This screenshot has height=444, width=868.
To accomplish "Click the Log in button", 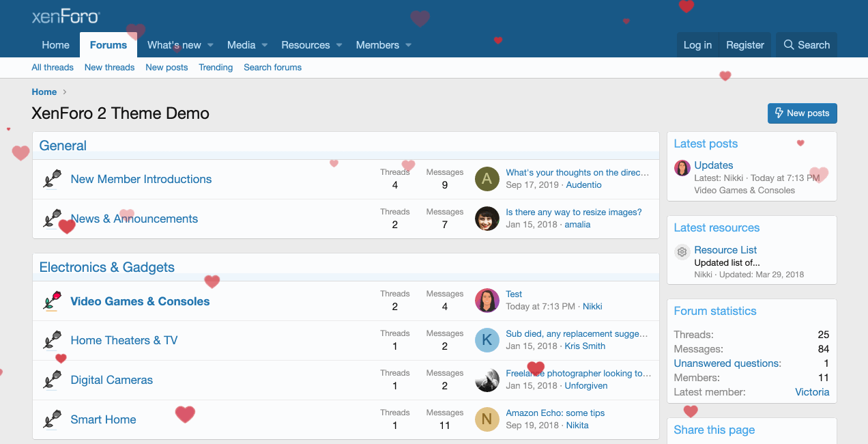I will (697, 45).
